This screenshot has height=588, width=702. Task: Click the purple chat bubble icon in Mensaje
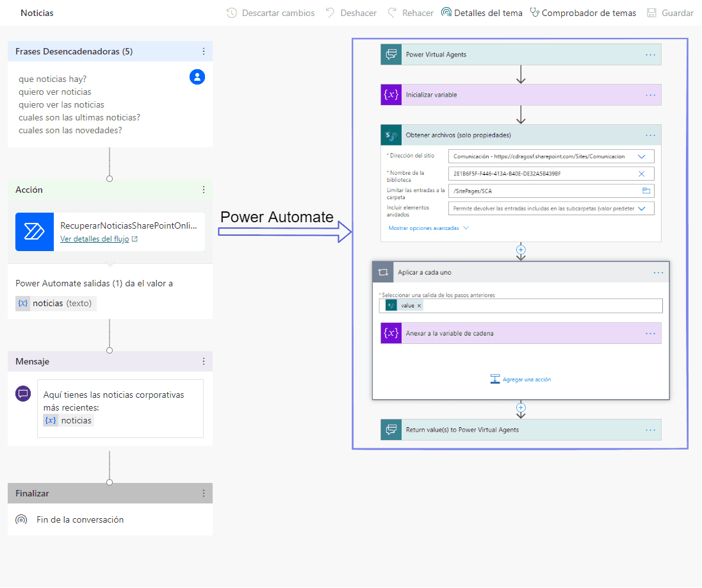pyautogui.click(x=23, y=394)
